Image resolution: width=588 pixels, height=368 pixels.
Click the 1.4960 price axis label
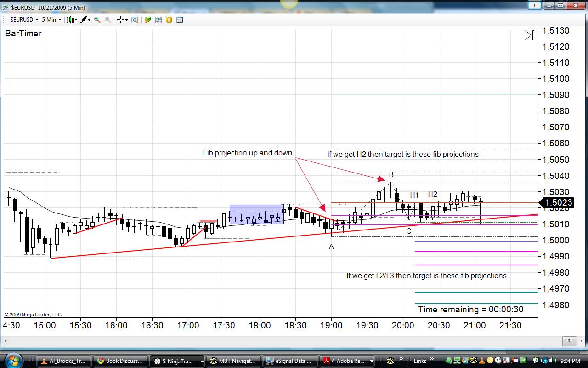point(556,305)
